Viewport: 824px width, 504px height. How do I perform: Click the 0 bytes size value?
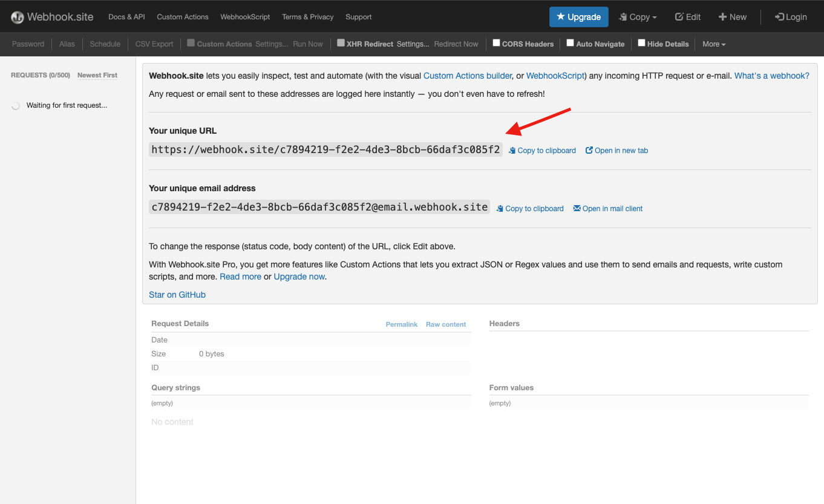click(212, 354)
